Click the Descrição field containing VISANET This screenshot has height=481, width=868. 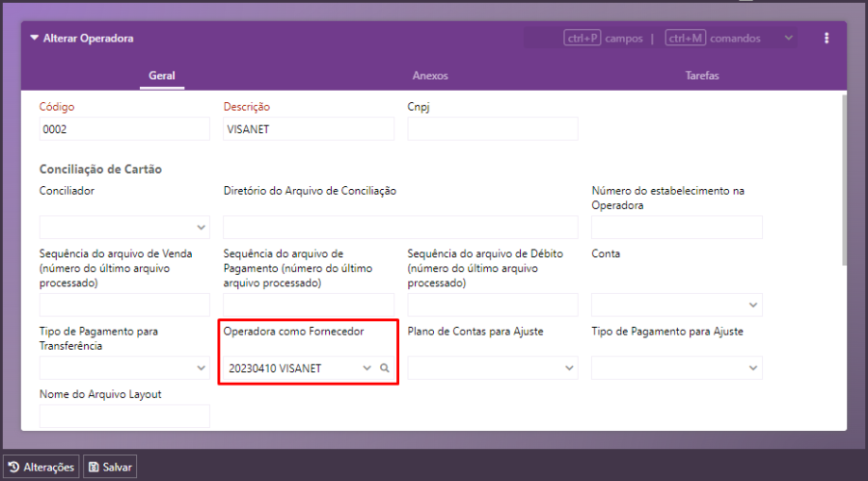(x=309, y=129)
